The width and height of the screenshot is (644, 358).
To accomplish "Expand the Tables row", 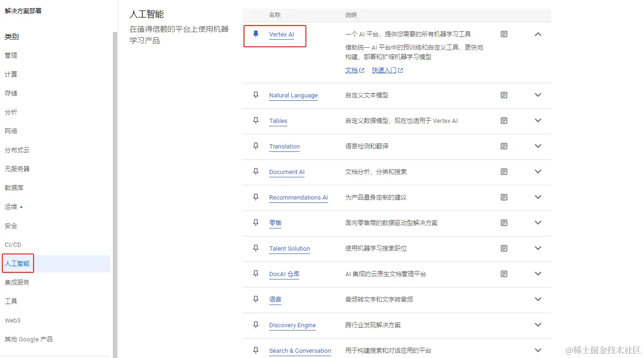I will click(538, 121).
